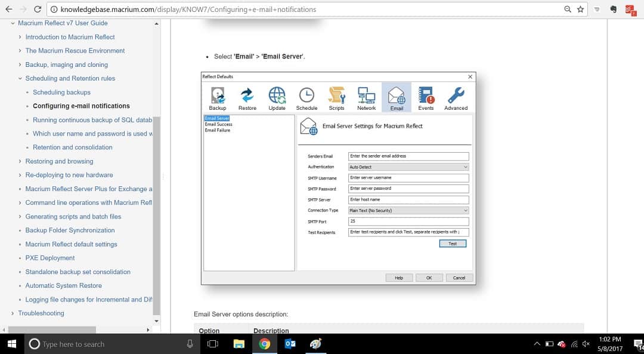
Task: Expand the Troubleshooting chevron
Action: [x=13, y=313]
